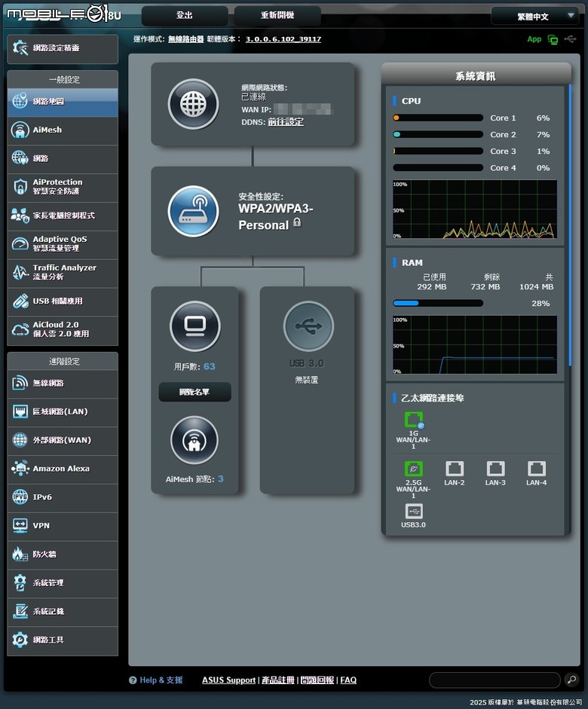Open AiMesh in the sidebar menu

pos(63,130)
